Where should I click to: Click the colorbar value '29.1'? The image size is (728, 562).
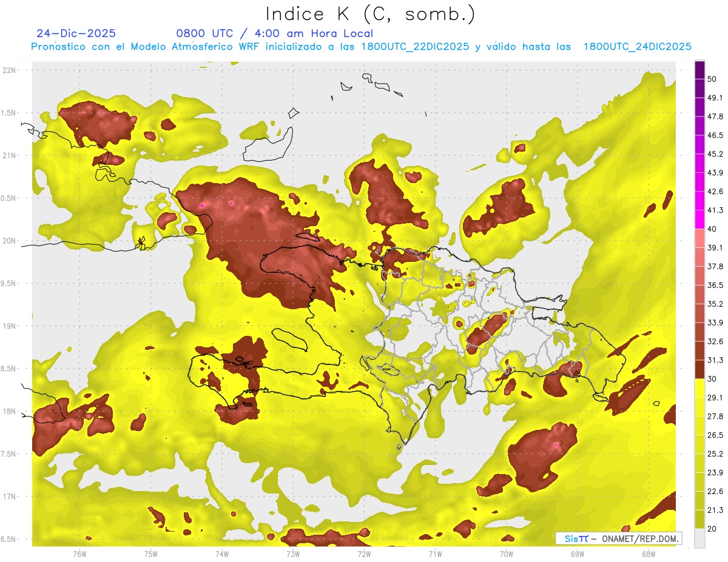(715, 398)
